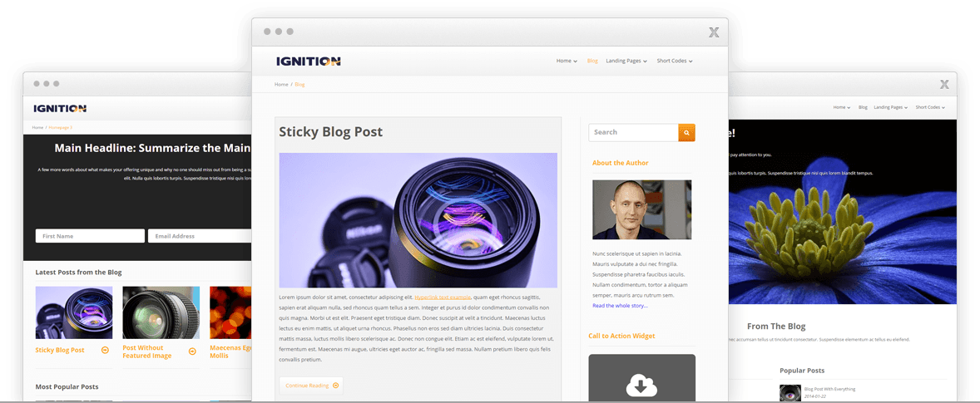The width and height of the screenshot is (980, 403).
Task: Select the orange Blog menu item
Action: [x=592, y=61]
